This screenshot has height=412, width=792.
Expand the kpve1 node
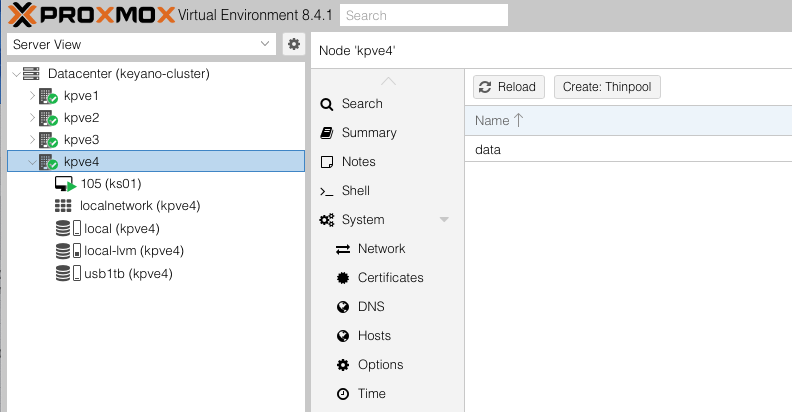[32, 95]
